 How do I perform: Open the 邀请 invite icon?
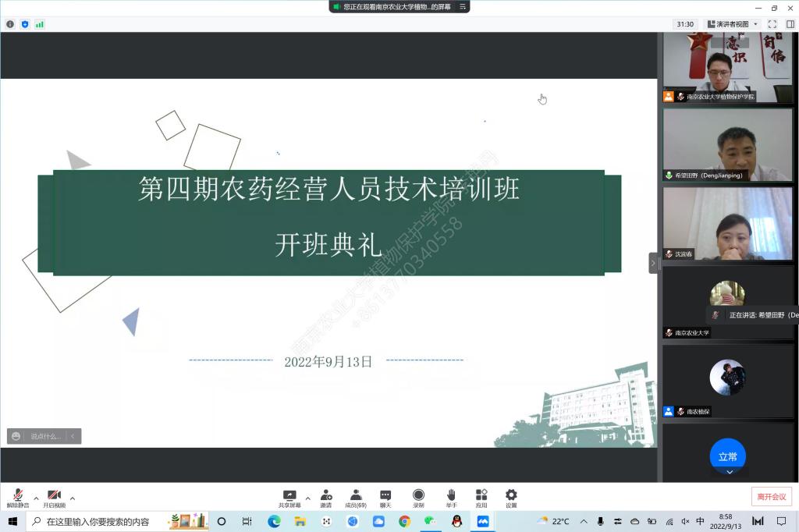(326, 497)
